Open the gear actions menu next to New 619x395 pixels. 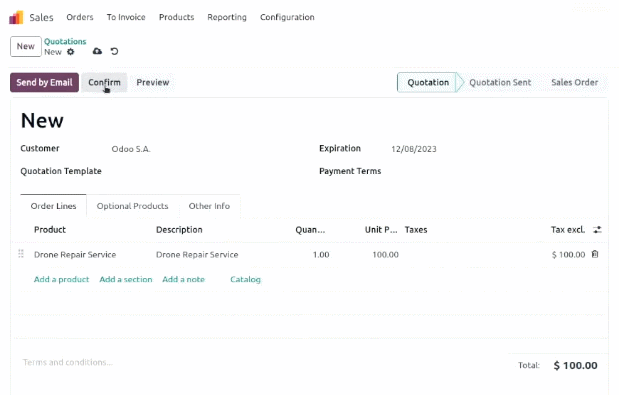(x=70, y=52)
